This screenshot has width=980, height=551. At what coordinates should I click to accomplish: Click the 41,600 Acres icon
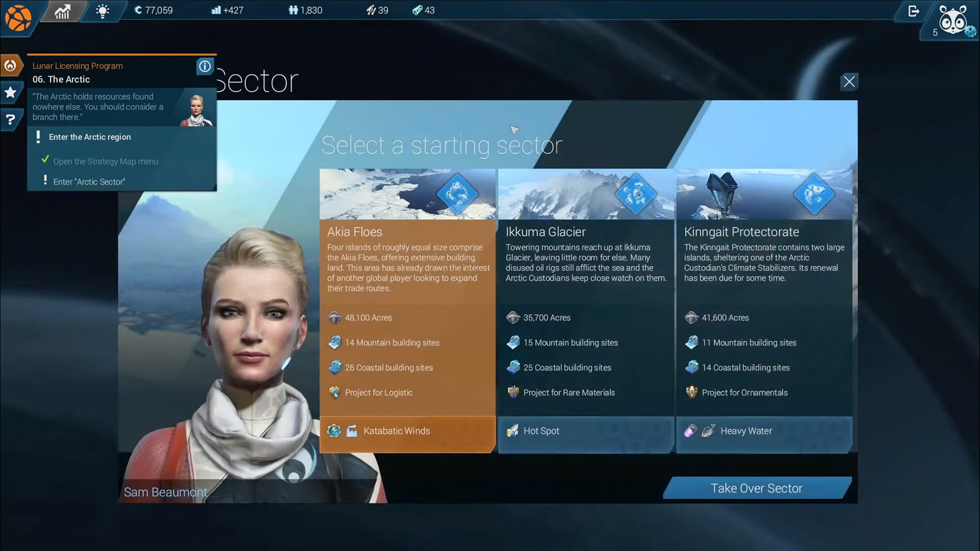[692, 317]
